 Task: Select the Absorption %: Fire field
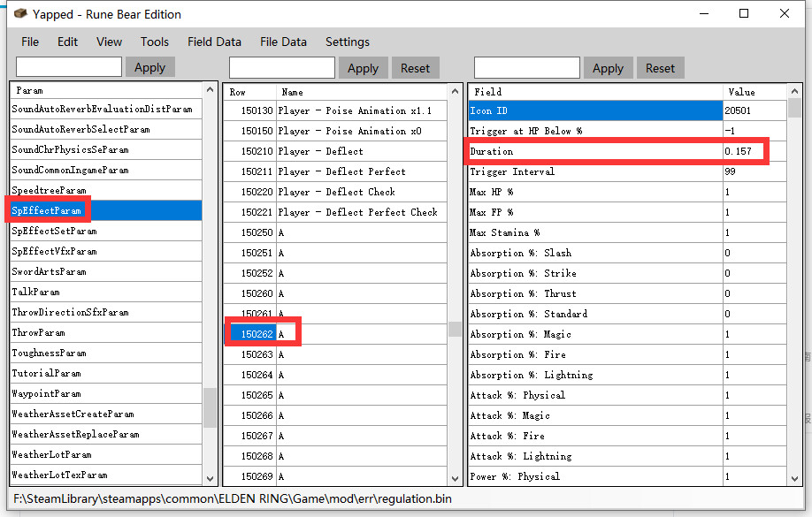tap(595, 354)
